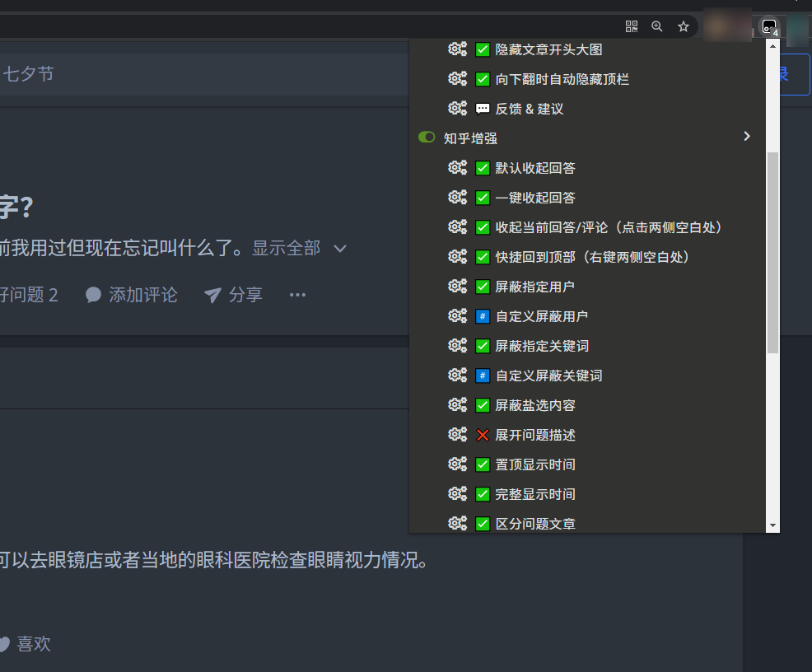Toggle the 知乎增强 script switch
Screen dimensions: 812x672
(427, 138)
